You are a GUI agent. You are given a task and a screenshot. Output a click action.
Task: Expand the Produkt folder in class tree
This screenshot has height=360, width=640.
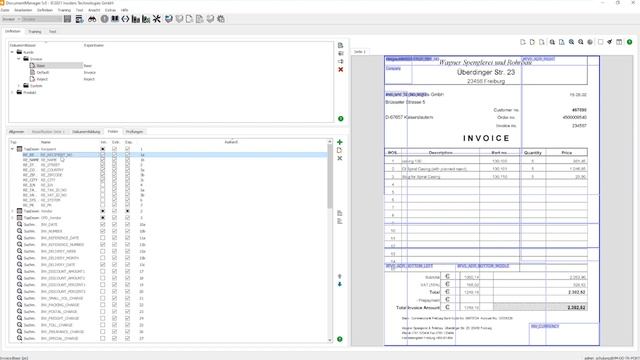point(12,93)
